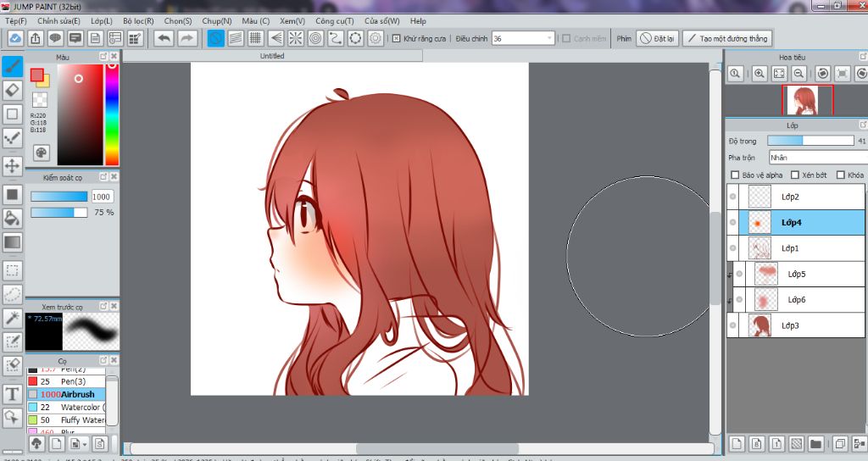Adjust the Độ trong opacity slider
Screen dimensions: 868x461
click(x=810, y=142)
